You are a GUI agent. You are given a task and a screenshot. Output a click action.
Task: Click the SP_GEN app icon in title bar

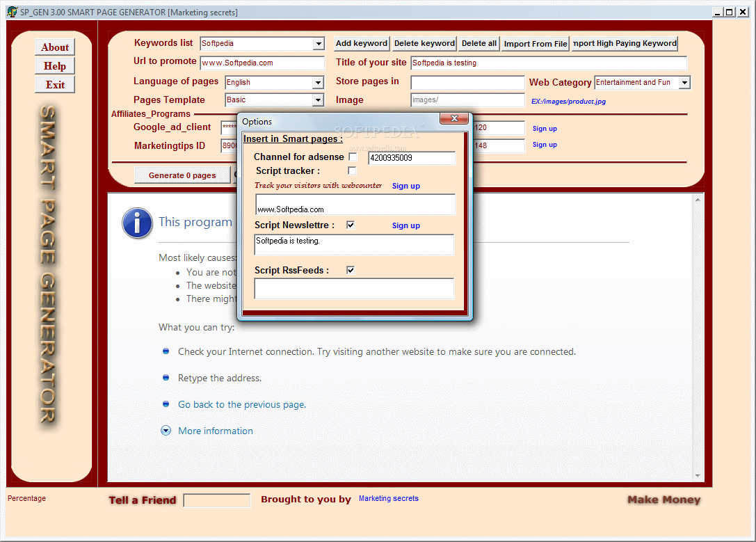click(12, 12)
